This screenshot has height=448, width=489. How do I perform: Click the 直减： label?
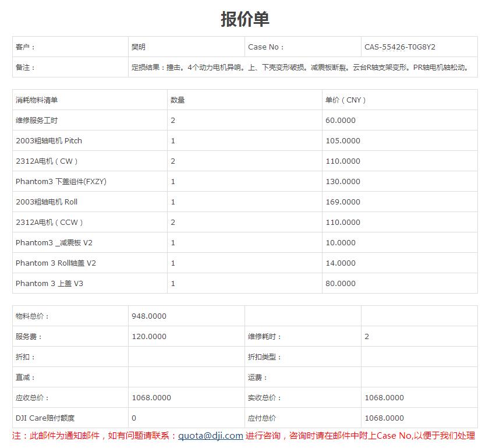(x=25, y=377)
